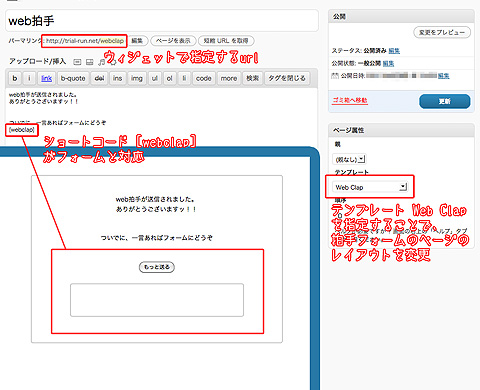Click the 短縮 URL を取得 button

click(x=226, y=41)
